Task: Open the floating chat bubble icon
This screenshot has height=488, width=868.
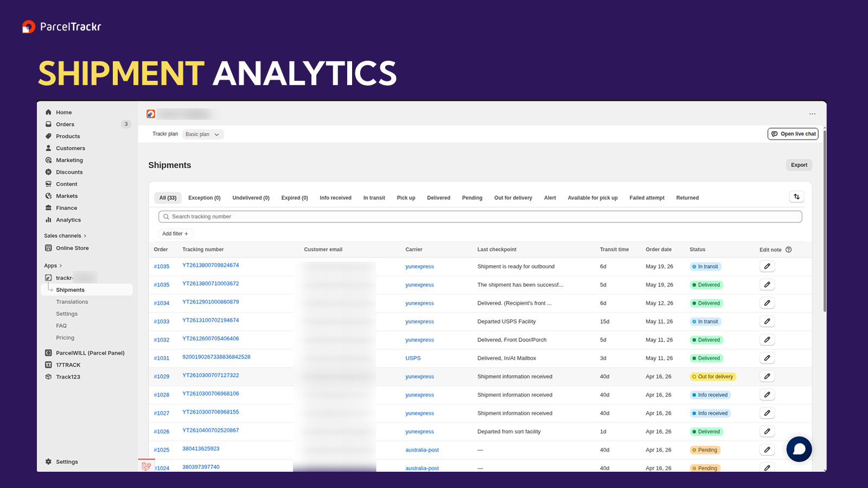Action: pos(799,449)
